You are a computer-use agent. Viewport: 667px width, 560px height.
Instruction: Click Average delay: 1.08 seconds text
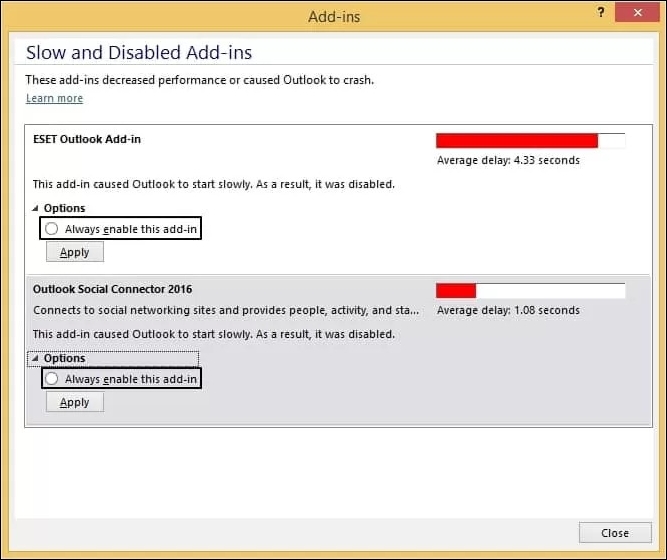508,310
